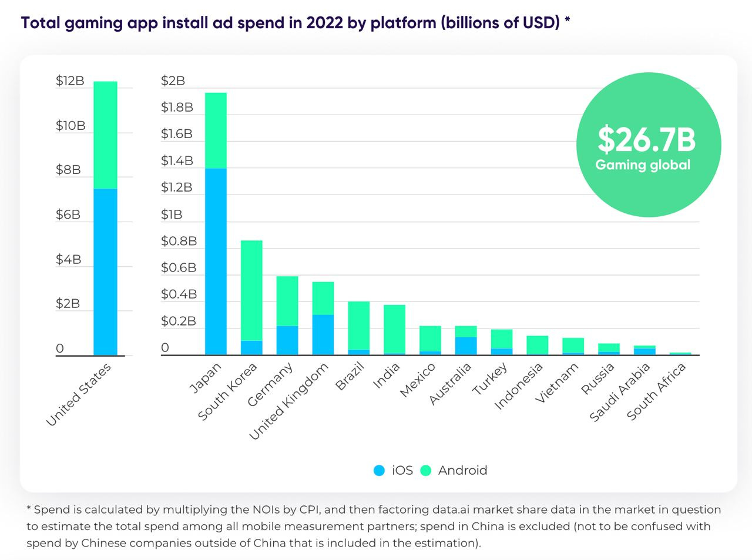Select the iOS legend label
Screen dimensions: 752x560
point(402,471)
